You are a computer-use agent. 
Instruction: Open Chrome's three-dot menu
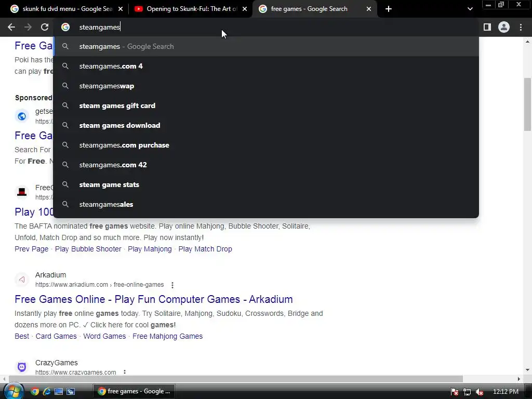click(521, 27)
